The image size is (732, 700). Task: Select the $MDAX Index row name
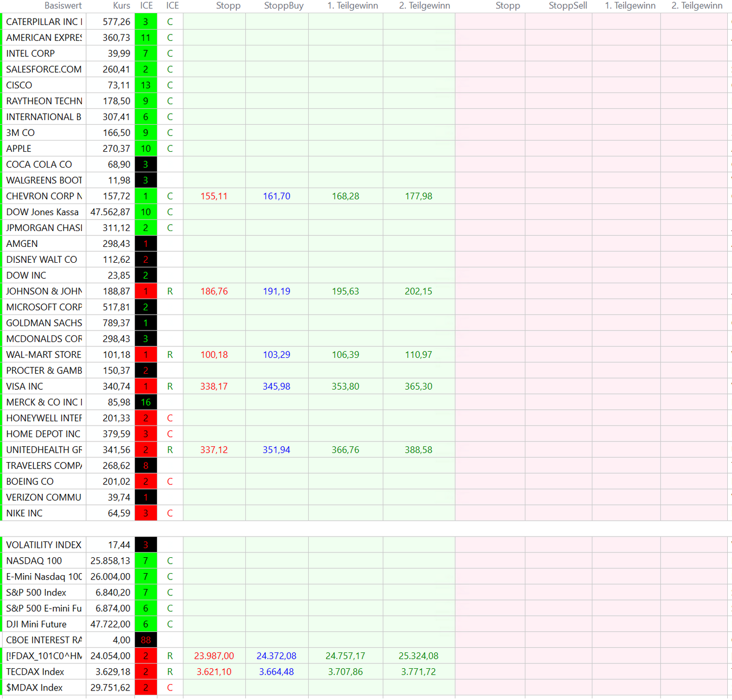pyautogui.click(x=34, y=688)
